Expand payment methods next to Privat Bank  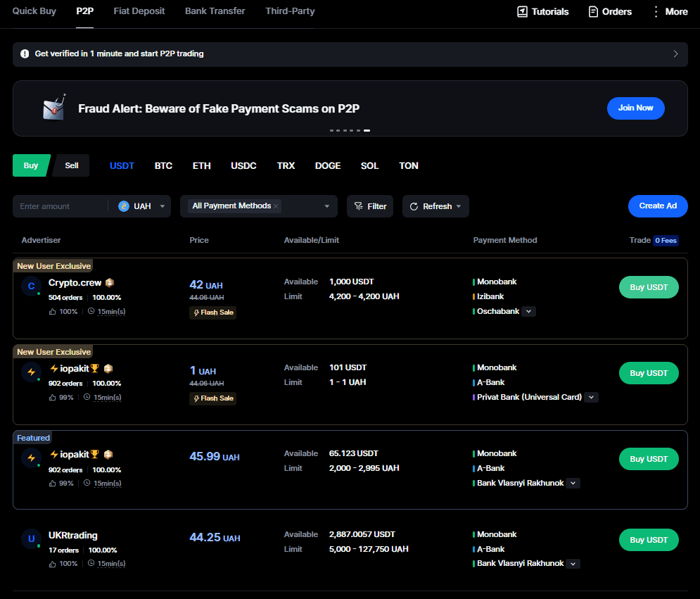591,397
